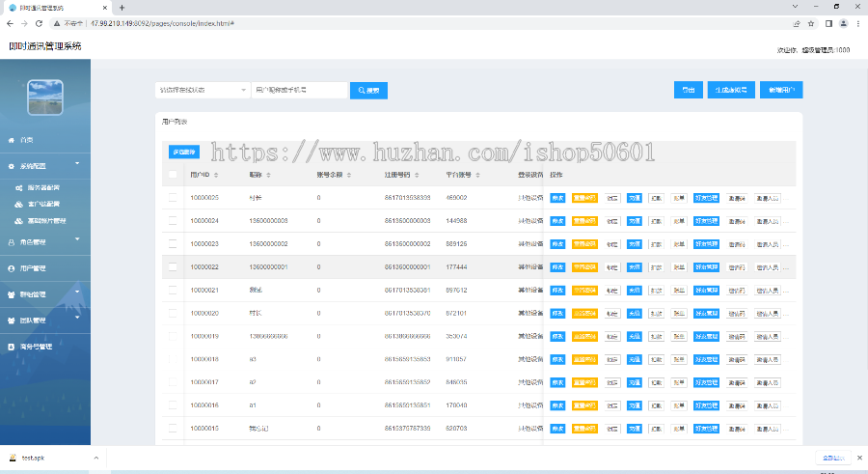Open the test.apk download options chevron
Screen dimensions: 868x474
[x=96, y=458]
